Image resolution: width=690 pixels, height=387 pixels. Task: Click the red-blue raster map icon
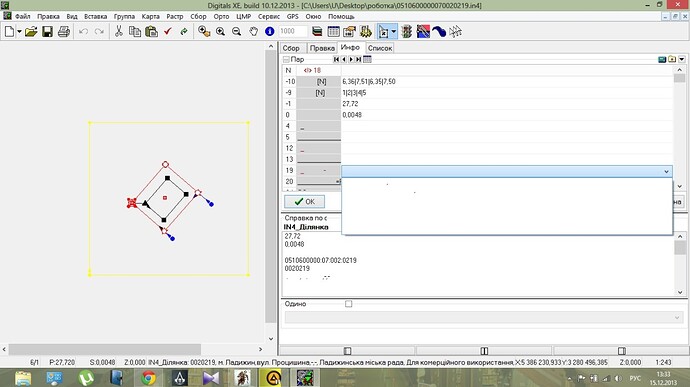point(423,32)
